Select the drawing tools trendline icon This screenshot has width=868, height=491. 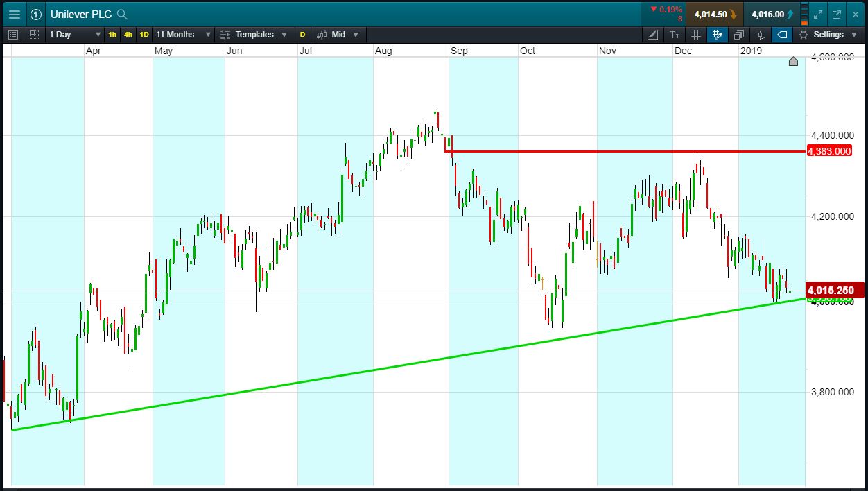(654, 34)
